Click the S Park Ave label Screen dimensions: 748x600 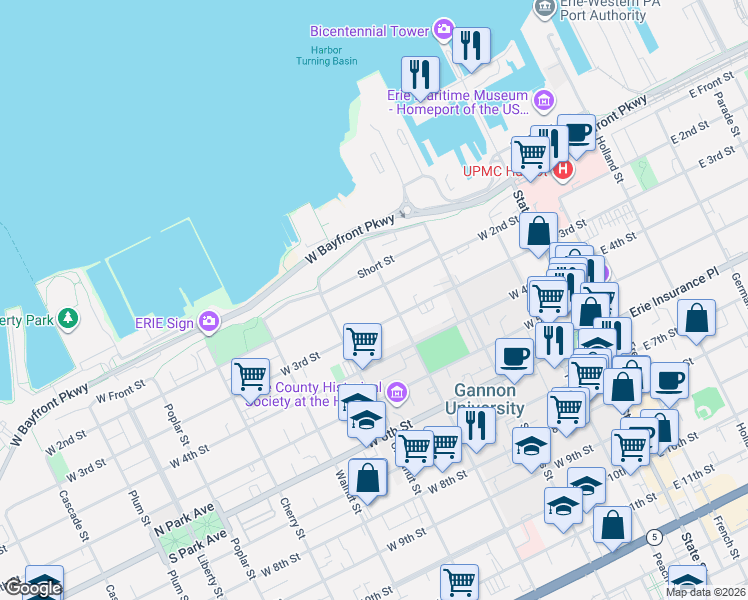(197, 546)
